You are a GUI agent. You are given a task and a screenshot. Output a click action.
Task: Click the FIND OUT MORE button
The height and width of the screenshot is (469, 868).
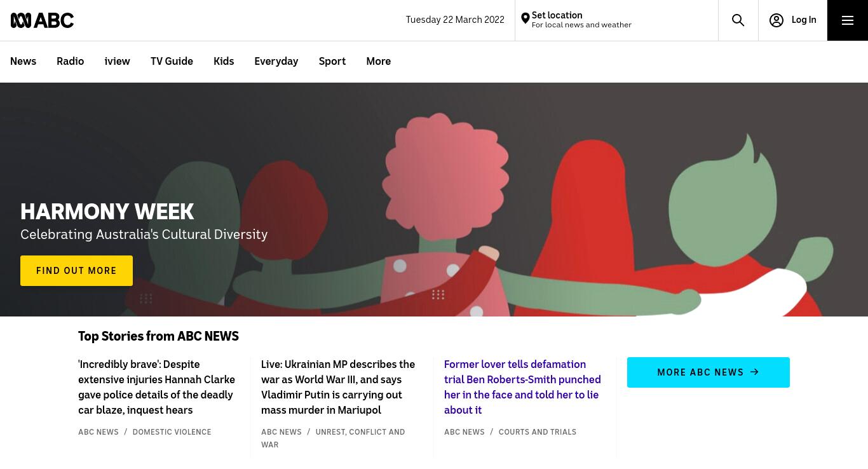[76, 271]
